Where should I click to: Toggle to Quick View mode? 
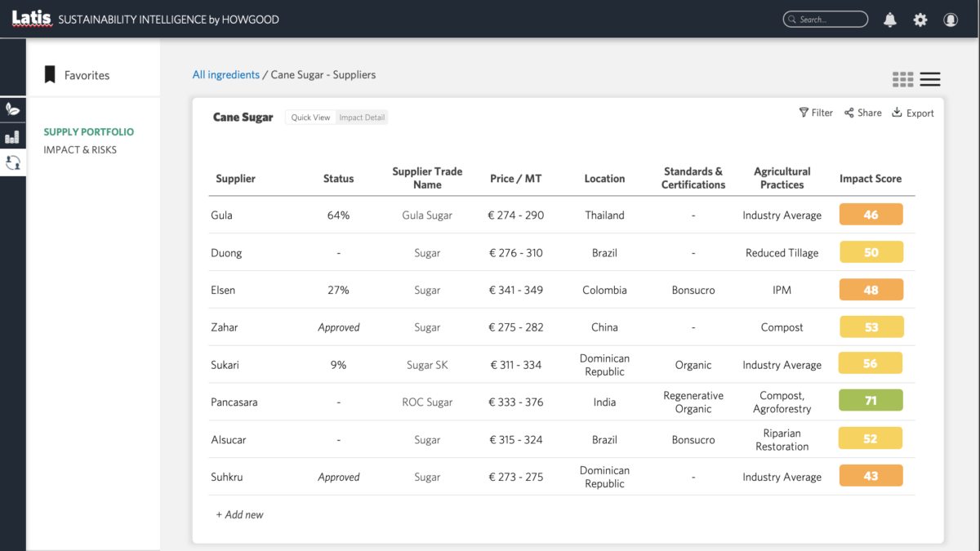pos(310,118)
